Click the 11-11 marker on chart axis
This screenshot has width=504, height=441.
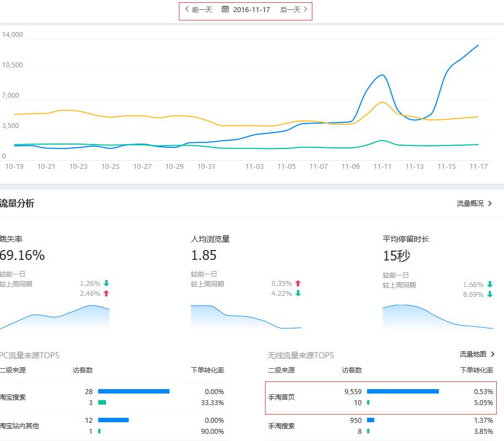click(x=382, y=167)
